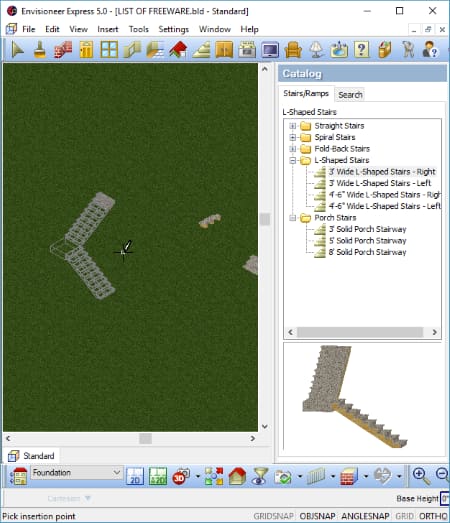Select 3' Solid Porch Stairway item
The width and height of the screenshot is (450, 523).
(x=368, y=229)
